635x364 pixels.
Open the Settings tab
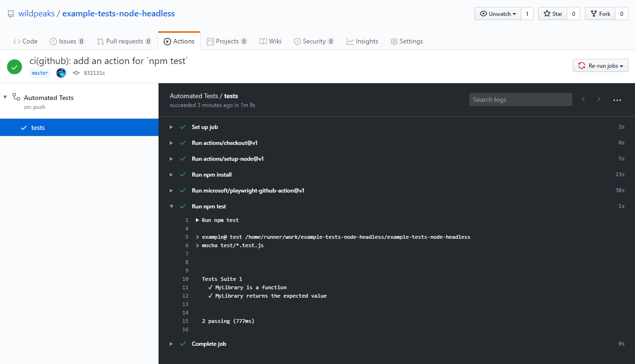[406, 41]
